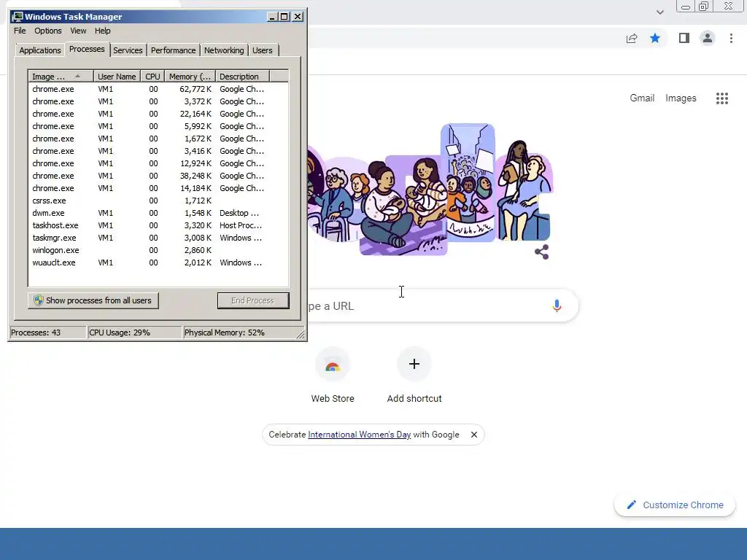747x560 pixels.
Task: Click the International Women's Day link
Action: pos(359,435)
